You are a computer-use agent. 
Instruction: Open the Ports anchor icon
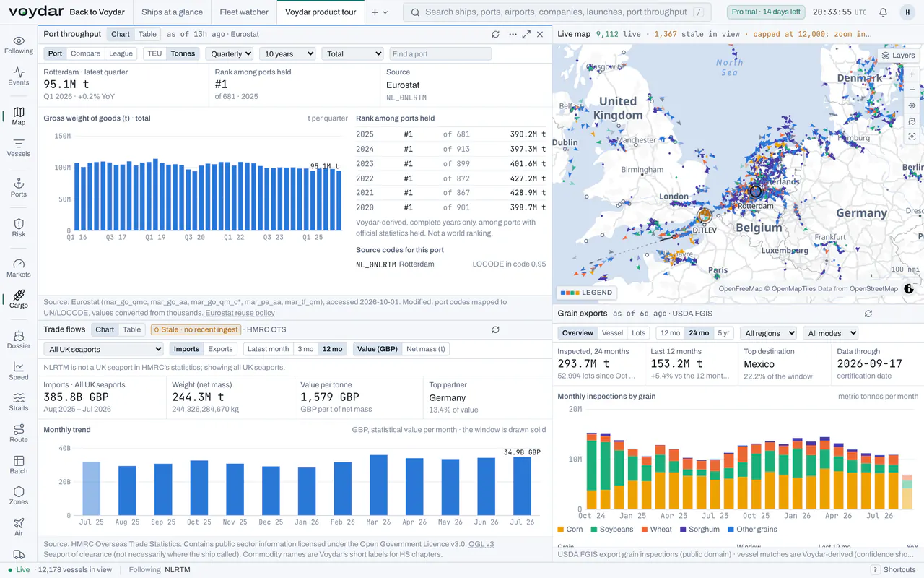pos(19,188)
